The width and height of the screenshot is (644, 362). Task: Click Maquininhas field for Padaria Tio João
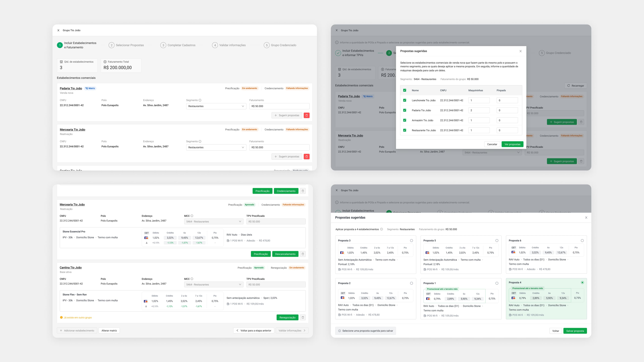[x=479, y=110]
